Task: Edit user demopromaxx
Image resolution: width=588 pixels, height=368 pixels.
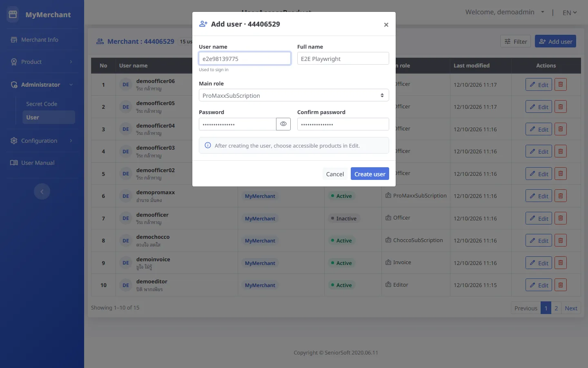Action: click(x=539, y=196)
